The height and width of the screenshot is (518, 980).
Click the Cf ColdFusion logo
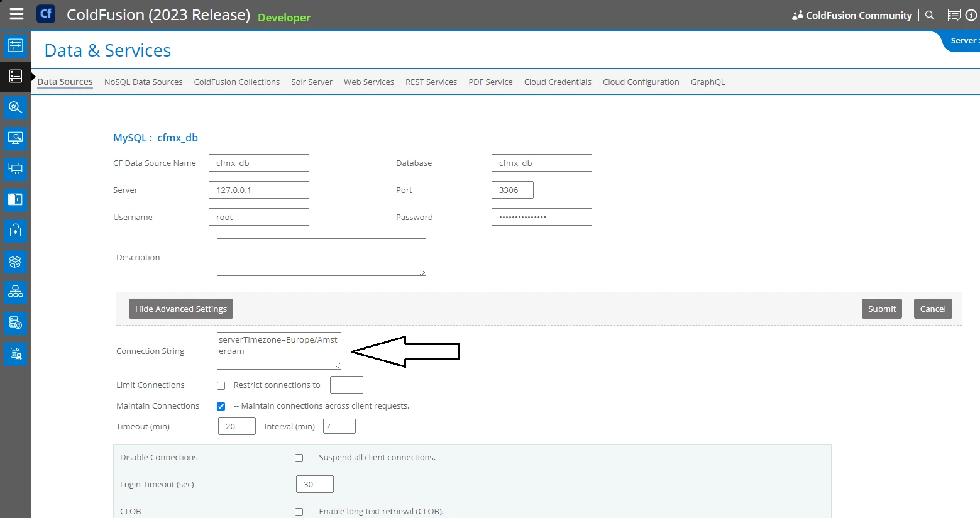coord(46,13)
